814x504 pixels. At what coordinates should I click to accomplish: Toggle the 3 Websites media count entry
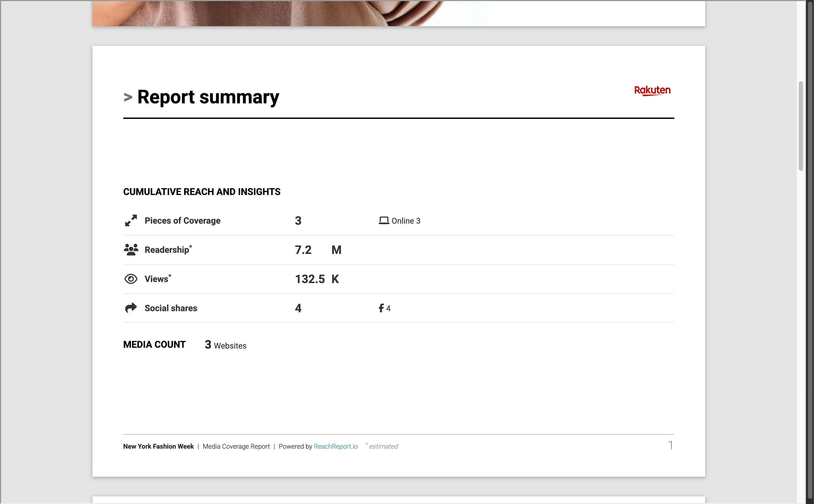[x=225, y=345]
